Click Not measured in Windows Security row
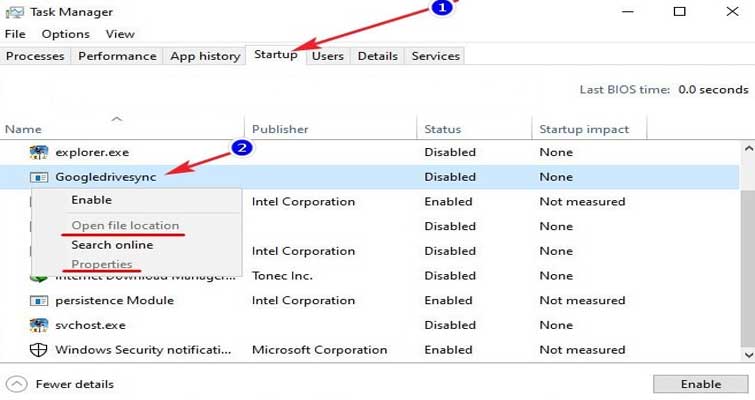 pyautogui.click(x=582, y=350)
